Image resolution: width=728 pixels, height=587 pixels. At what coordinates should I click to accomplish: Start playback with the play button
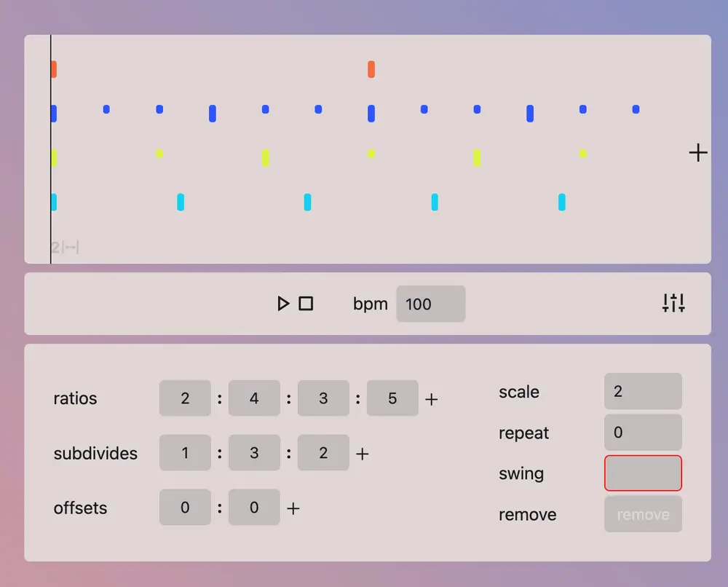[282, 304]
